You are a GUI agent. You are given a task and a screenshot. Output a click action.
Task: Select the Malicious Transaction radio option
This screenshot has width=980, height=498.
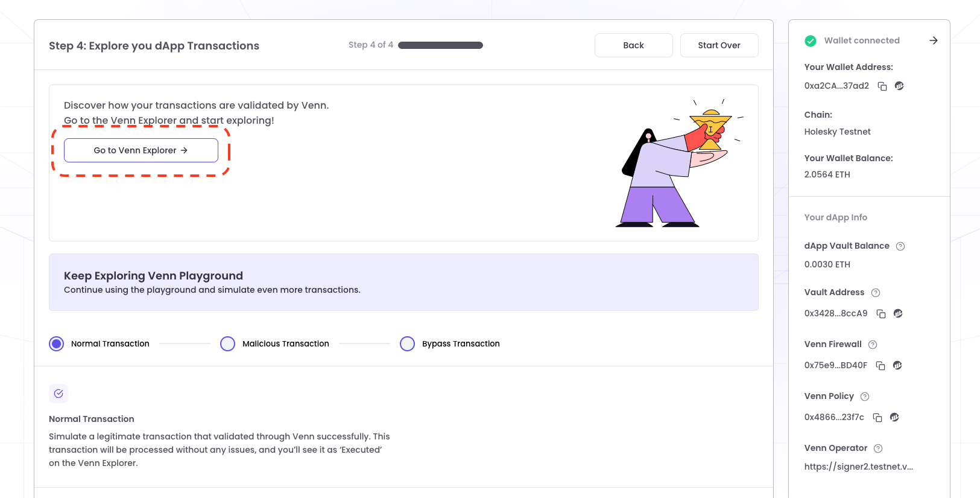(228, 344)
